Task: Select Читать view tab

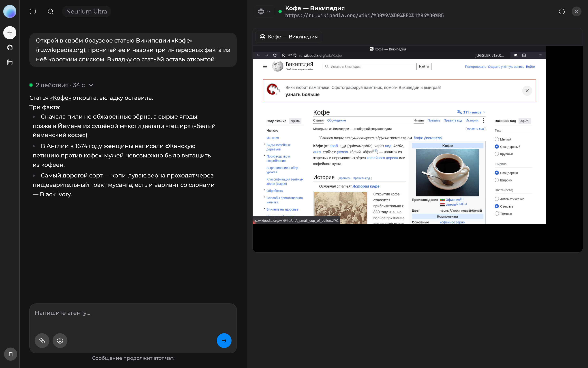Action: (419, 120)
